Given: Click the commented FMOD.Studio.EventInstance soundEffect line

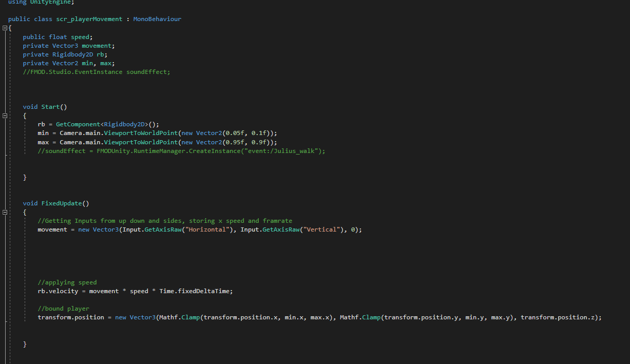Looking at the screenshot, I should click(x=96, y=72).
